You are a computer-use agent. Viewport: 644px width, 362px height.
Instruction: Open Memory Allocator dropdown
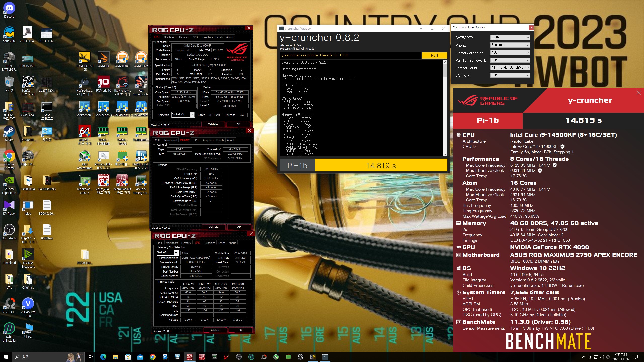[510, 53]
